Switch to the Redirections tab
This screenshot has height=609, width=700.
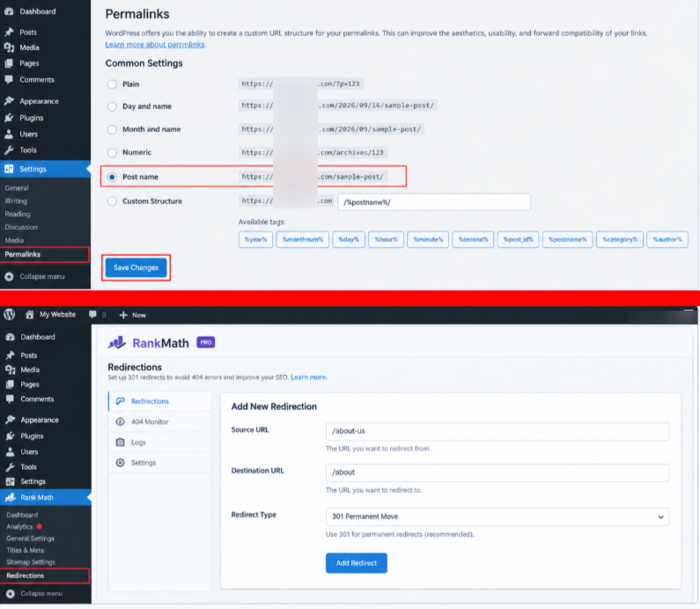pos(160,401)
